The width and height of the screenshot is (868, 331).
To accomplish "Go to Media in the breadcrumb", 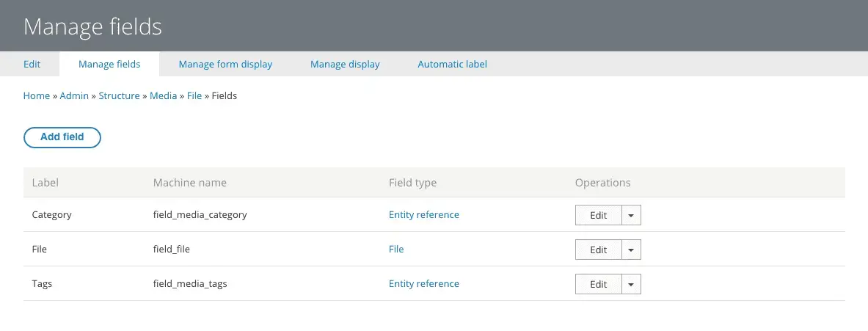I will (163, 95).
